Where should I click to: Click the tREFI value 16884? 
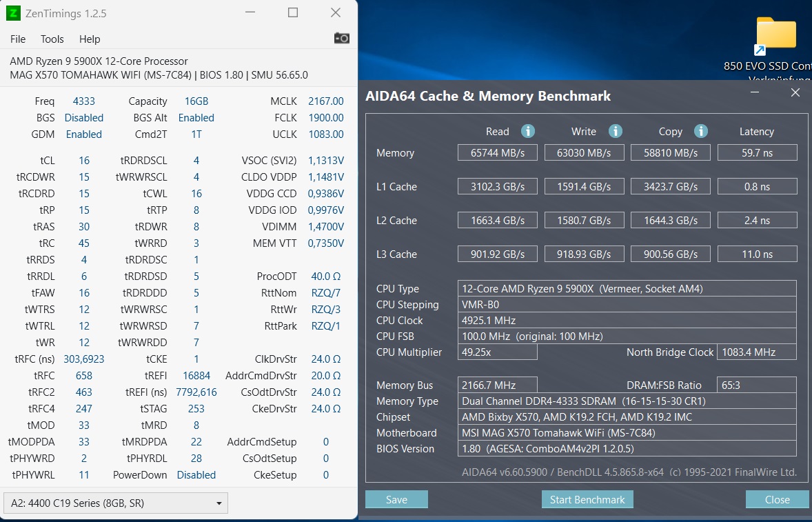[196, 375]
